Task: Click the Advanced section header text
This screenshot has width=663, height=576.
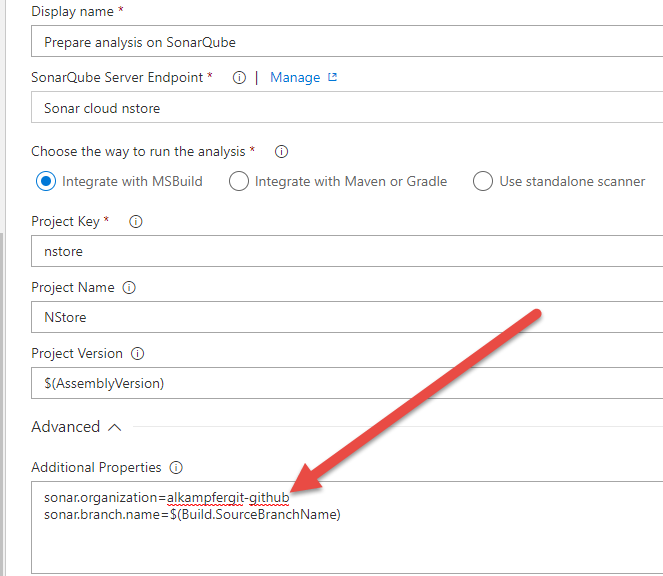Action: [66, 427]
